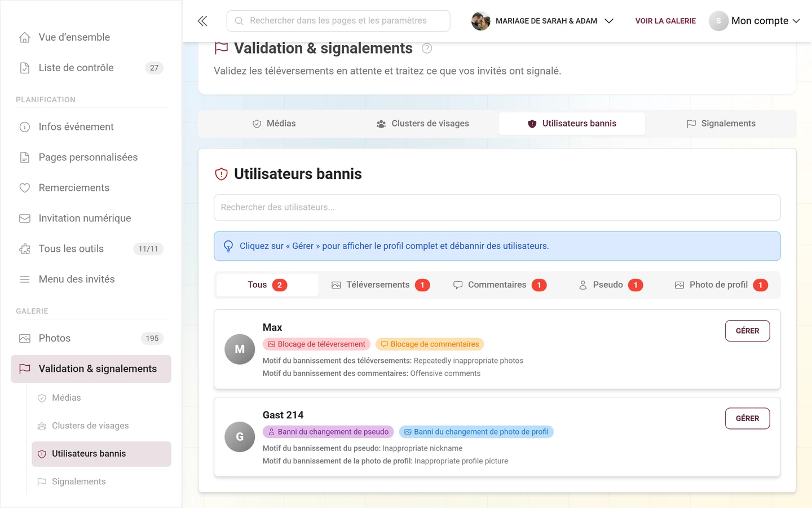
Task: Go to Vue d'ensemble
Action: 91,37
